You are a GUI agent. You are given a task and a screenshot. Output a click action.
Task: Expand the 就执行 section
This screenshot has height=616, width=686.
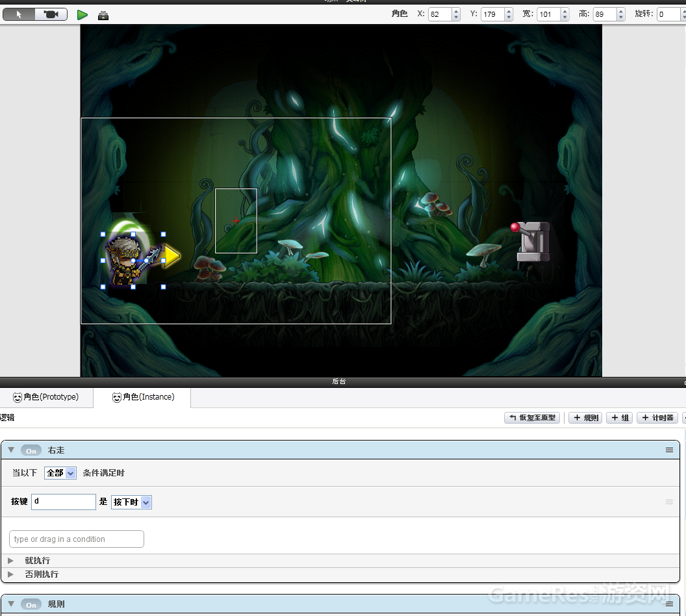point(10,560)
